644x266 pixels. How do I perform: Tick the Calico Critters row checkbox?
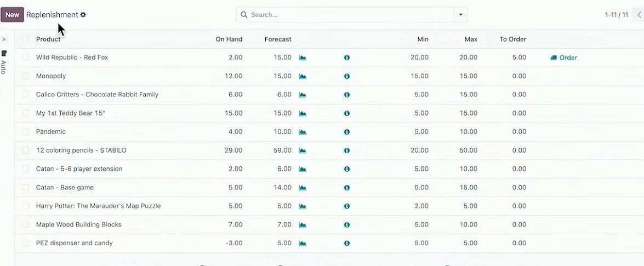(x=25, y=94)
